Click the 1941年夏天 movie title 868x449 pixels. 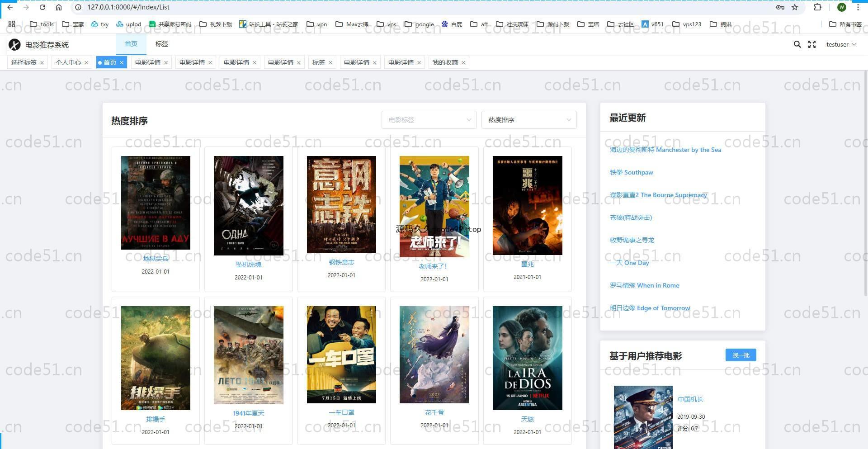249,413
